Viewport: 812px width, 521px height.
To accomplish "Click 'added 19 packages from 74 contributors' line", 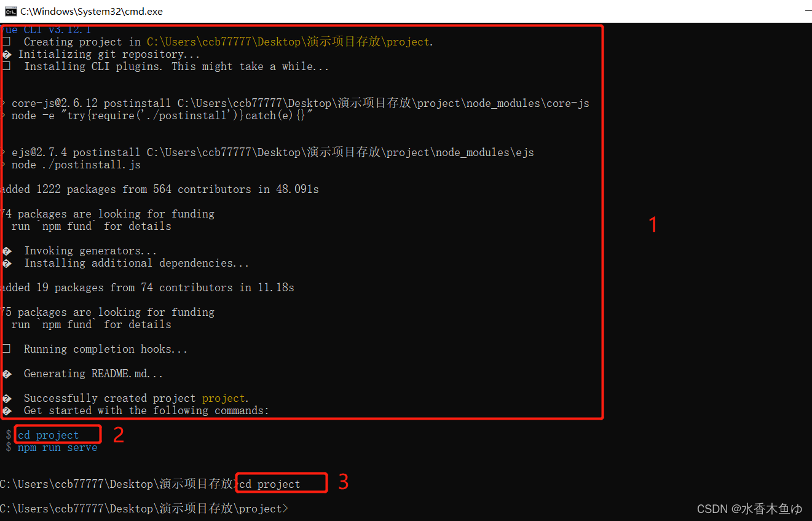I will pyautogui.click(x=148, y=288).
